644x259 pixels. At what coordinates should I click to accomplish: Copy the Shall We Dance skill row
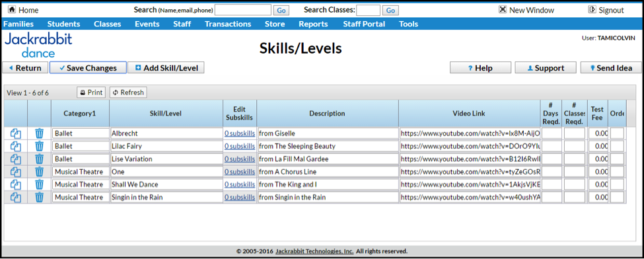16,184
